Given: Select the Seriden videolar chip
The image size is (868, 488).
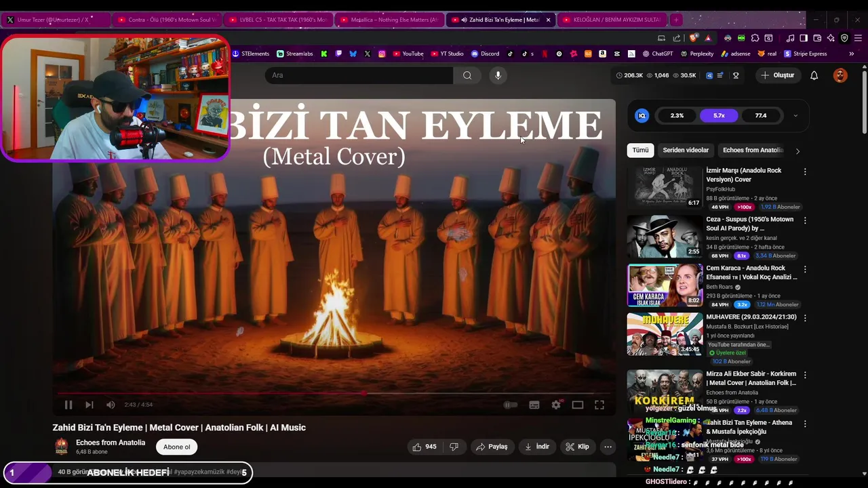Looking at the screenshot, I should click(x=686, y=150).
